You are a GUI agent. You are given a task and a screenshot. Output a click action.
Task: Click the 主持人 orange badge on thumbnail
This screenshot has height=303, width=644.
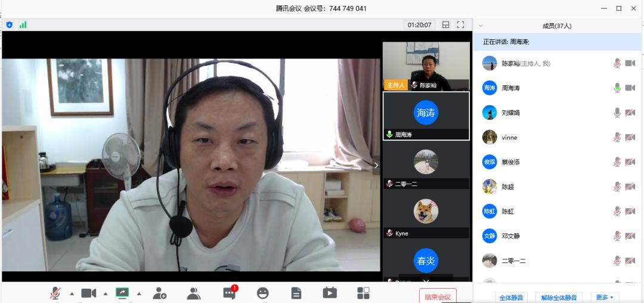coord(396,85)
